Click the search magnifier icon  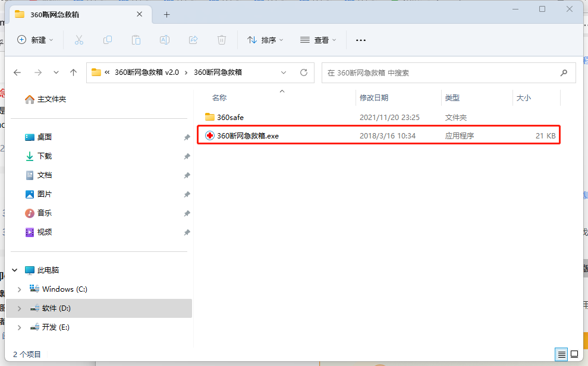click(x=564, y=72)
